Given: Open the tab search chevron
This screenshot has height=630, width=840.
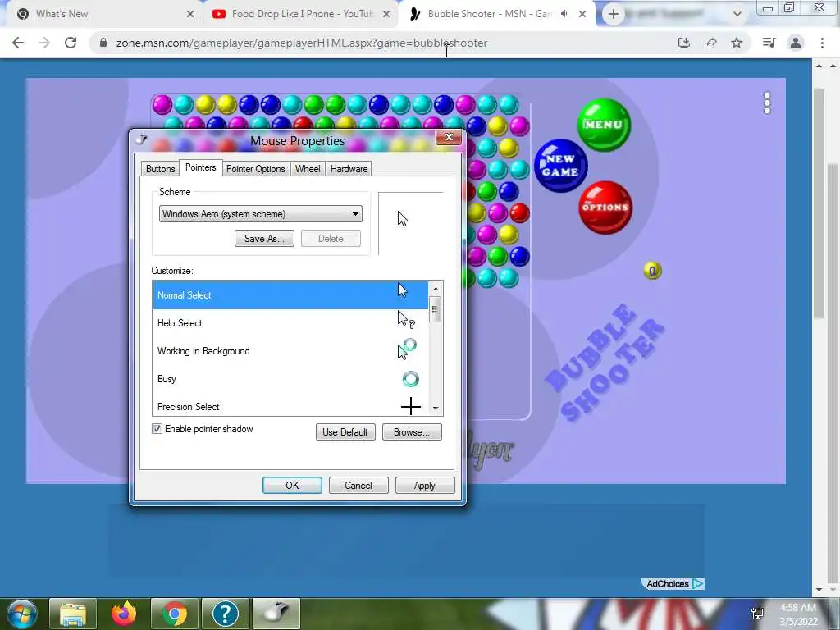Looking at the screenshot, I should (x=737, y=15).
